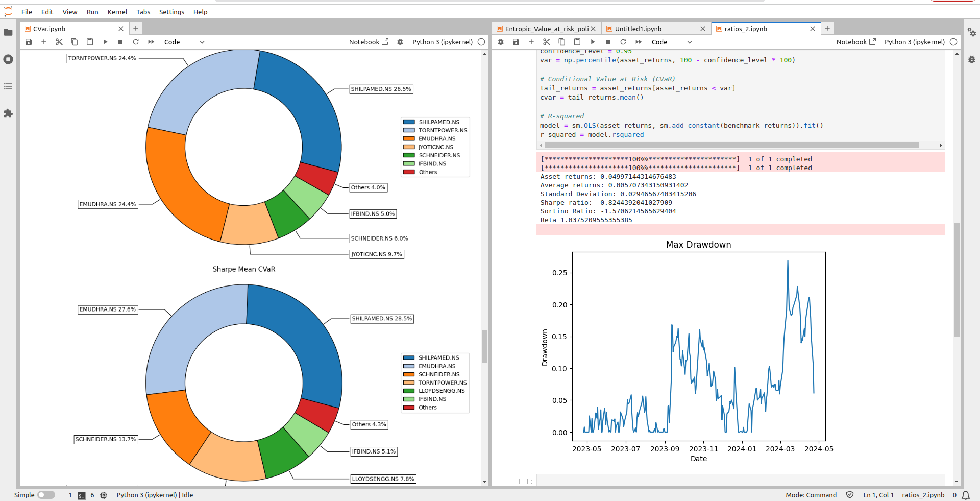Click the notebook trust shield icon in status bar
Viewport: 980px width, 501px height.
click(850, 495)
